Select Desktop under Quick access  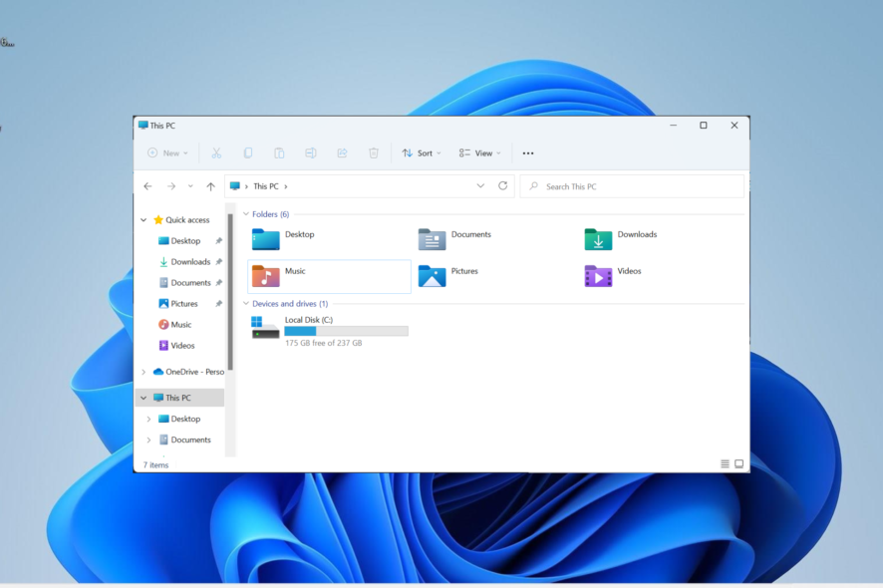click(x=185, y=241)
